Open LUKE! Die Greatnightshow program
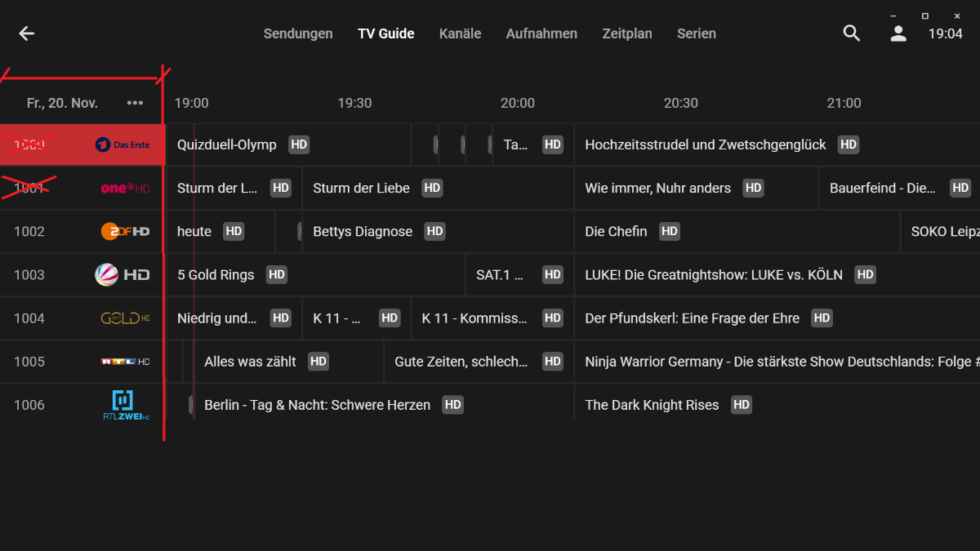980x551 pixels. click(x=777, y=274)
